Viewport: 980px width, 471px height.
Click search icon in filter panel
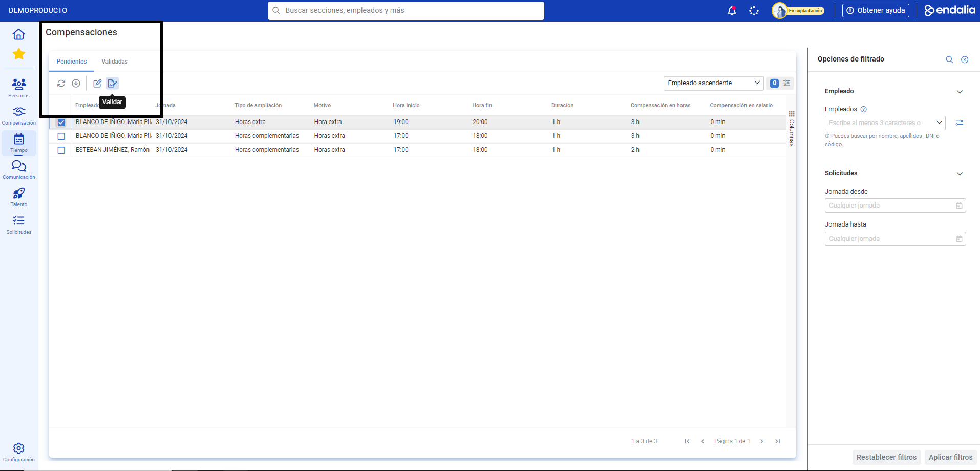(949, 59)
